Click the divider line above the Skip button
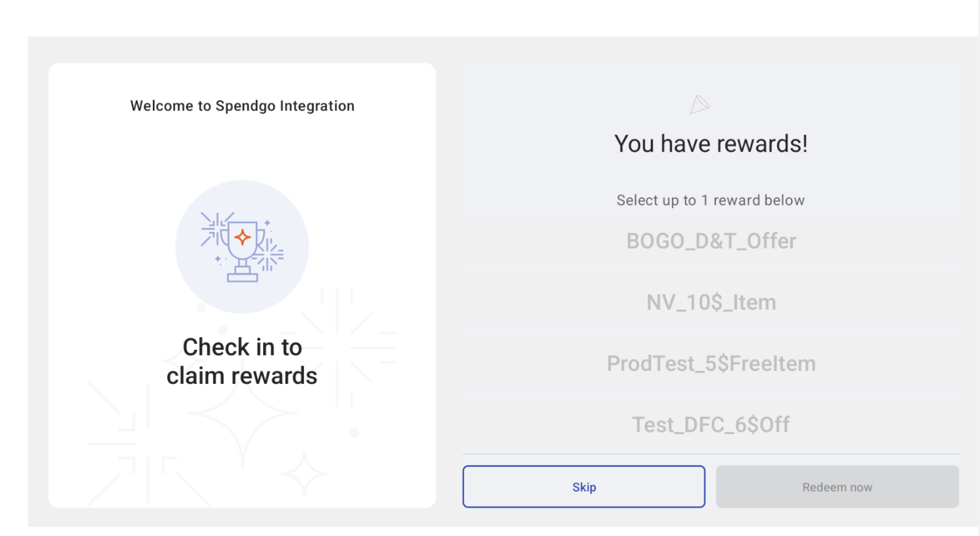980x536 pixels. pos(711,454)
